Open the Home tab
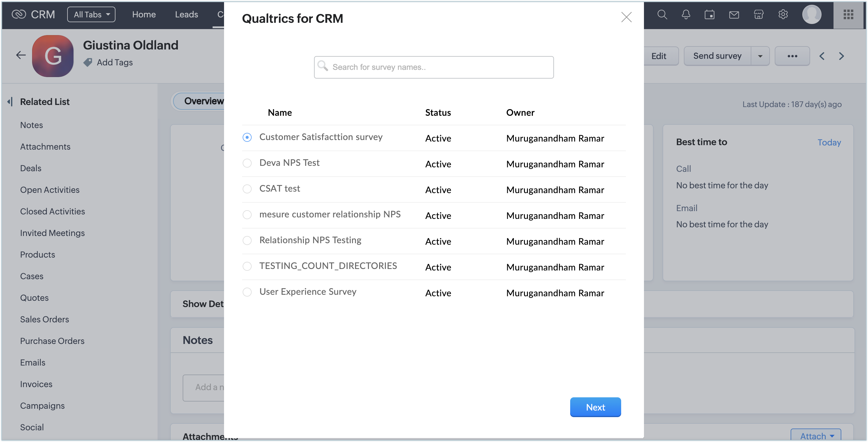 pyautogui.click(x=144, y=14)
